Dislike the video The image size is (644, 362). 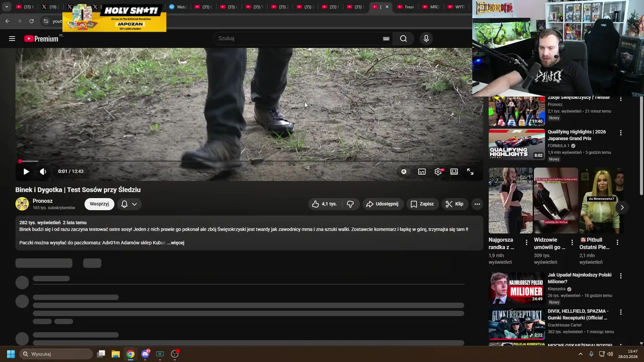pos(350,204)
